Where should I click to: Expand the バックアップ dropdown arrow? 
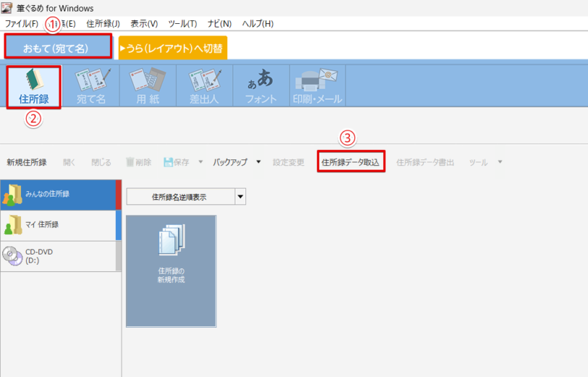(259, 162)
